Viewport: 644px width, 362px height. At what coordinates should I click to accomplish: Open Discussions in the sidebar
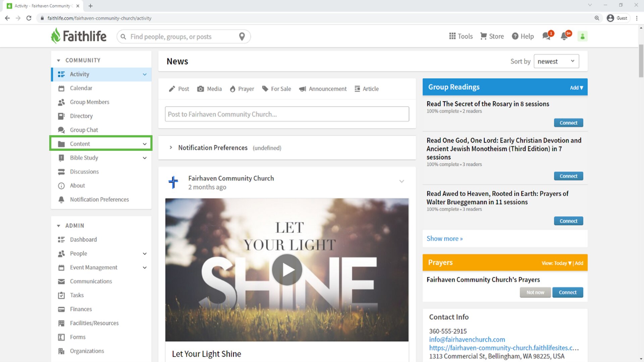[101, 172]
